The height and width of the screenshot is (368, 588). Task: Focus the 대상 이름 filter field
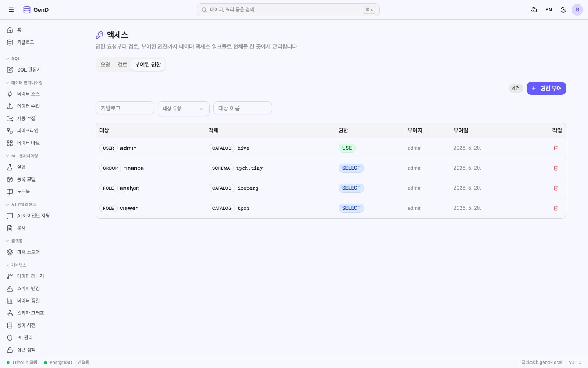[243, 108]
